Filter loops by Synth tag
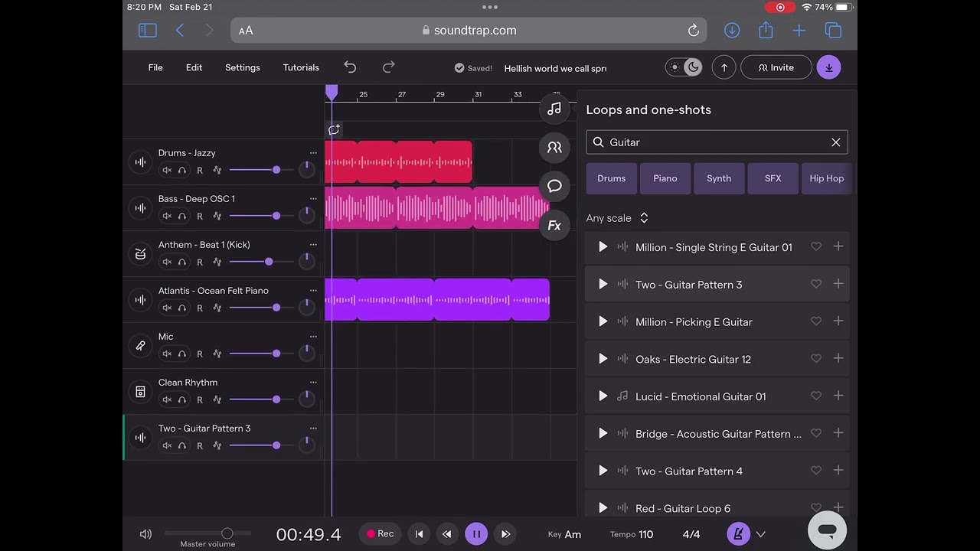The image size is (980, 551). 719,178
